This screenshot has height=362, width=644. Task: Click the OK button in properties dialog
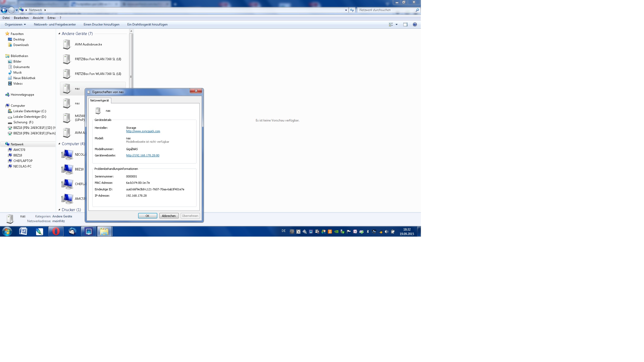[147, 216]
